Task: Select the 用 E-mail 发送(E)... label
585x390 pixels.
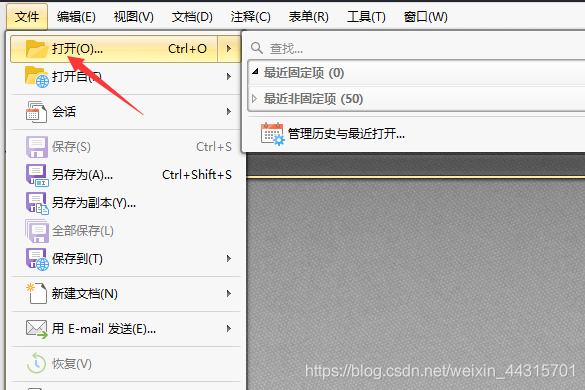Action: (104, 329)
